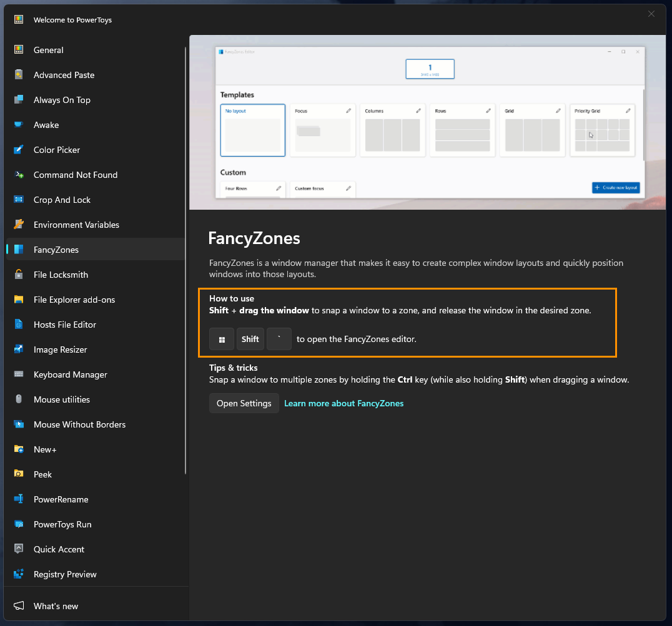Click the Shift key shortcut tile
Screen dimensions: 672x626
[250, 339]
